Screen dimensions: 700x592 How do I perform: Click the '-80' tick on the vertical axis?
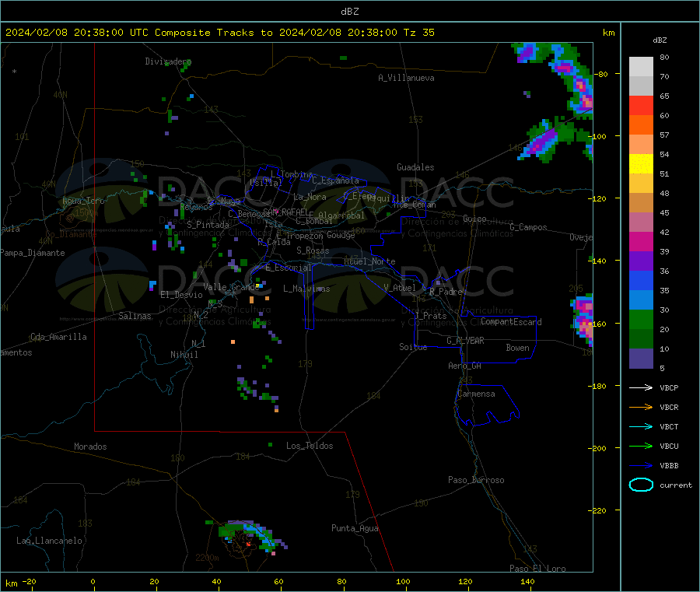click(601, 74)
